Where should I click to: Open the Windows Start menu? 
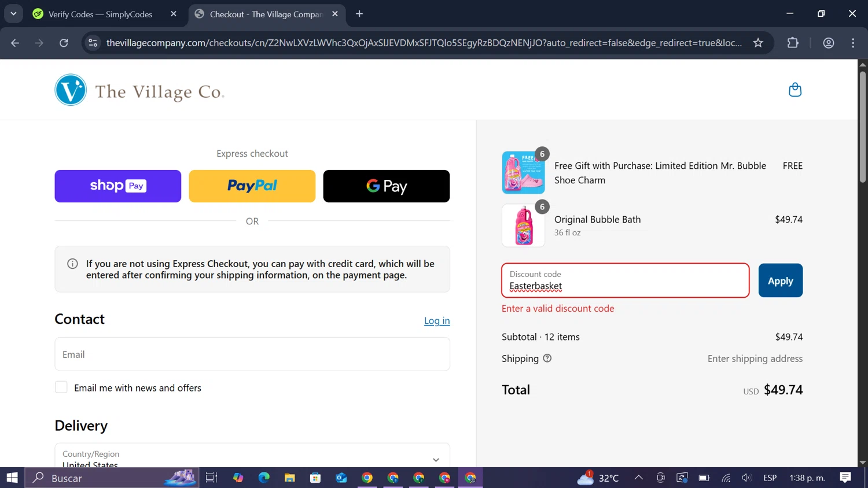point(12,478)
